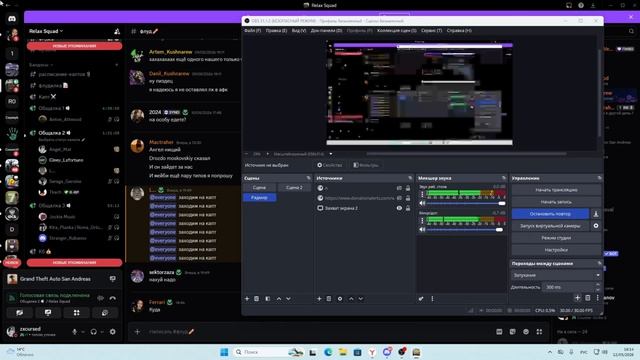640x360 pixels.
Task: Open the audio mixer options menu
Action: pos(432,299)
